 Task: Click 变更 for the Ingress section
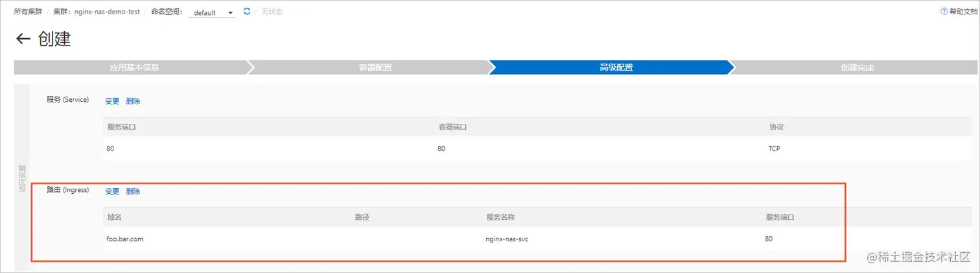pos(113,191)
